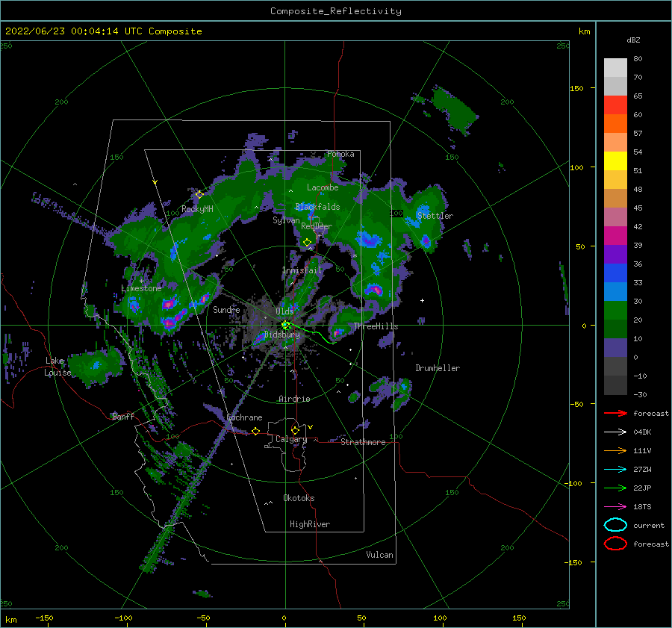Click the Sundre label
Image resolution: width=672 pixels, height=628 pixels.
point(226,310)
